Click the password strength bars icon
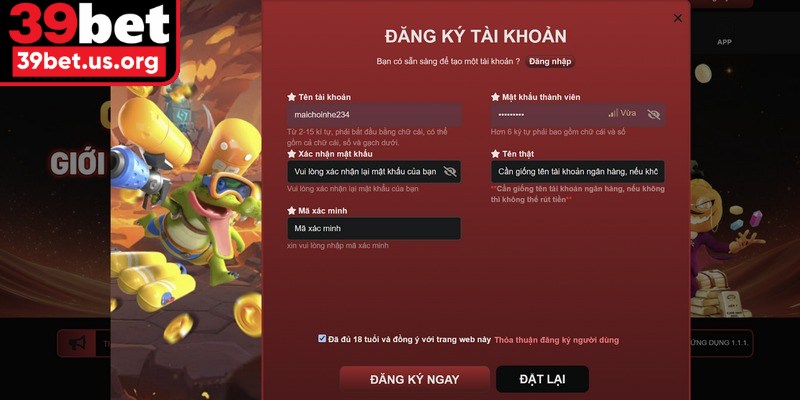 [613, 113]
